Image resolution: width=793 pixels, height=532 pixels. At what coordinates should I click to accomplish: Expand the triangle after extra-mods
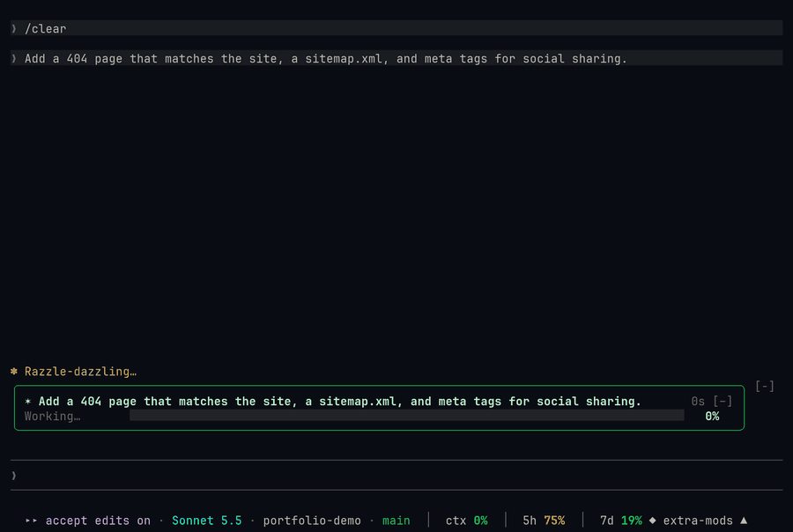744,520
